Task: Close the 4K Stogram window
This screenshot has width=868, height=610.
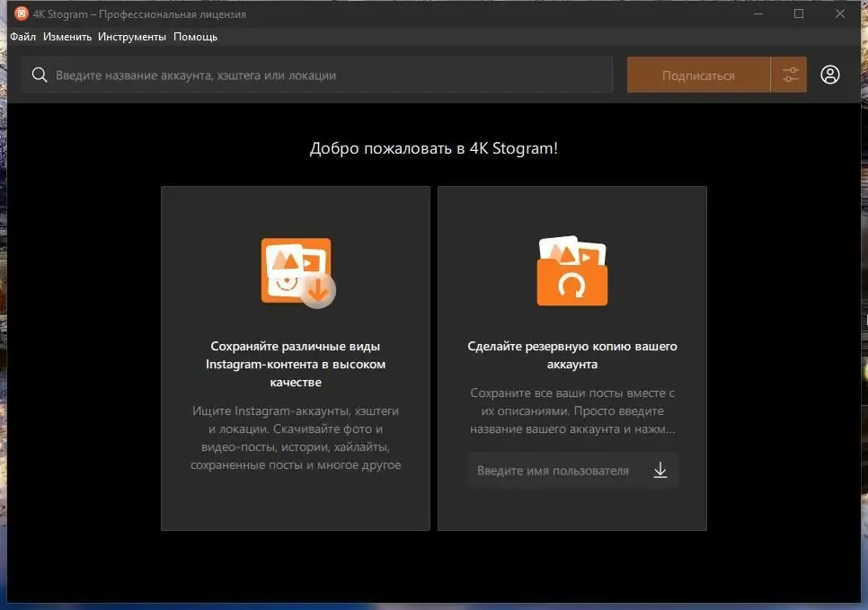Action: tap(840, 13)
